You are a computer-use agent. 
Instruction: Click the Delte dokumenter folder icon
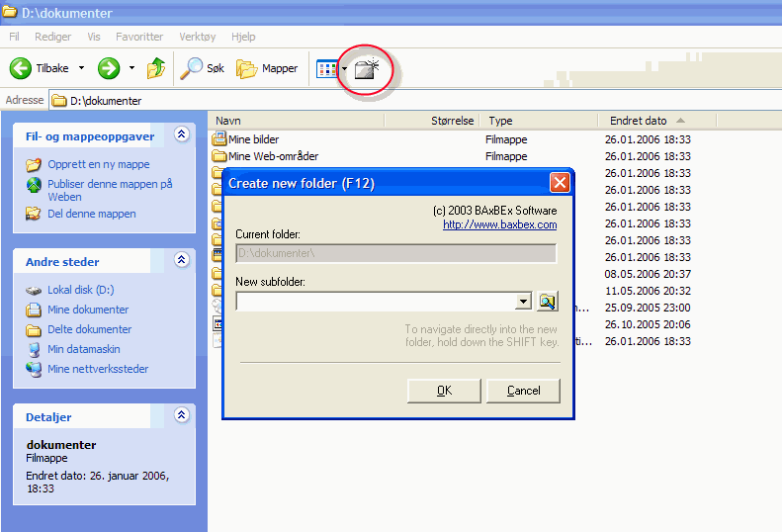(x=34, y=330)
